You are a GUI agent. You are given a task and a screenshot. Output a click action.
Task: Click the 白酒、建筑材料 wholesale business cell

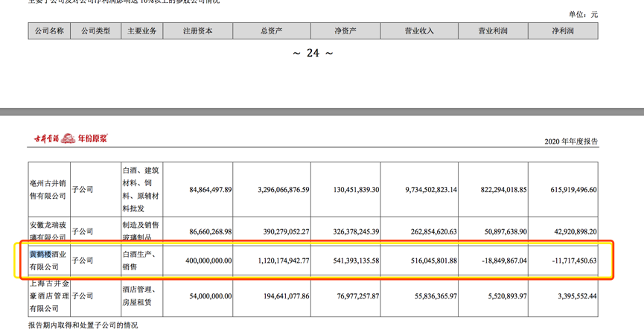tap(141, 189)
